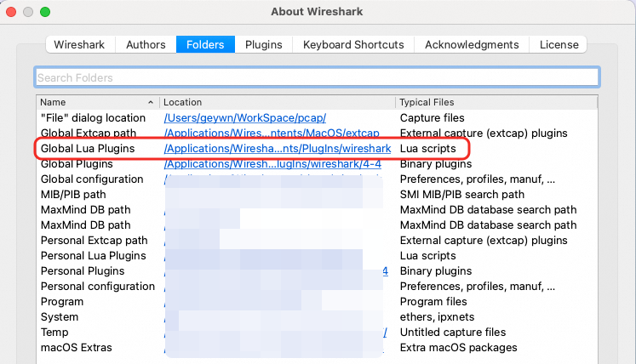Sort by Typical Files column header
Image resolution: width=636 pixels, height=364 pixels.
tap(496, 102)
